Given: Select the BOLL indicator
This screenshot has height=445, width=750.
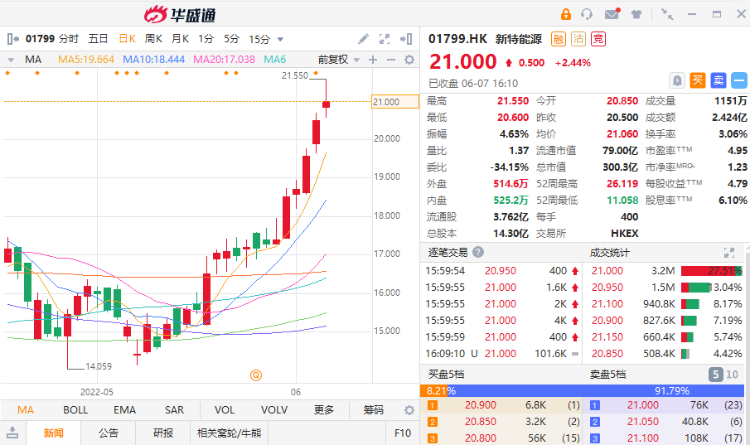Looking at the screenshot, I should pyautogui.click(x=76, y=410).
